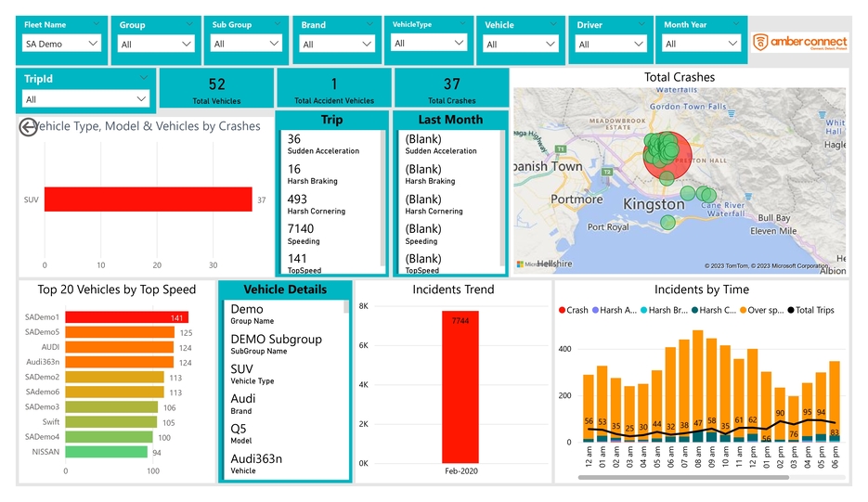868x502 pixels.
Task: Click the Total Trips legend marker
Action: pos(791,310)
